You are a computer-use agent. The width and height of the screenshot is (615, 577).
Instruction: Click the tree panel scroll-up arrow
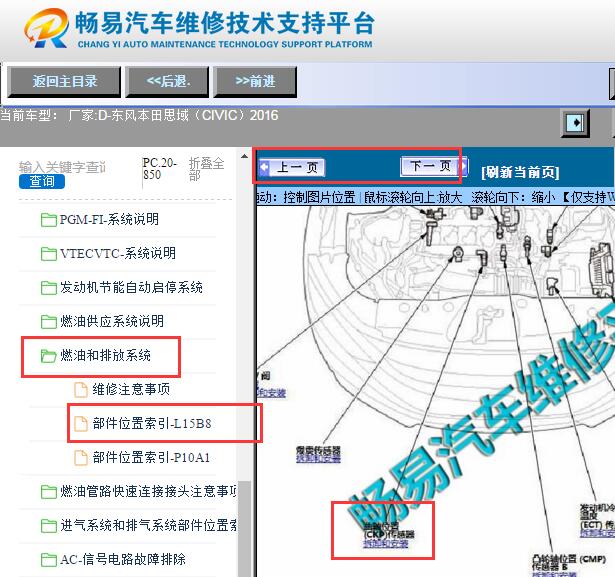(x=244, y=157)
